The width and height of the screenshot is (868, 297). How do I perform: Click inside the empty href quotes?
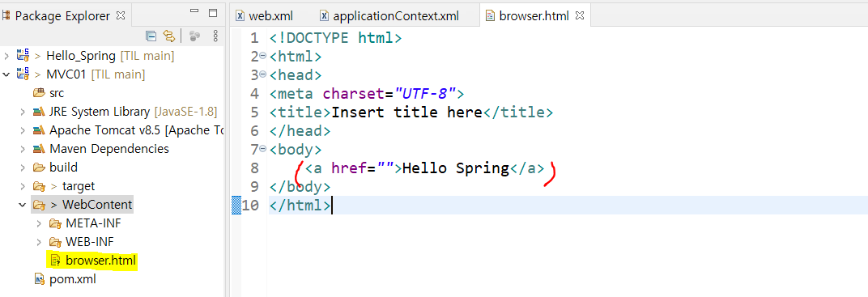tap(385, 168)
